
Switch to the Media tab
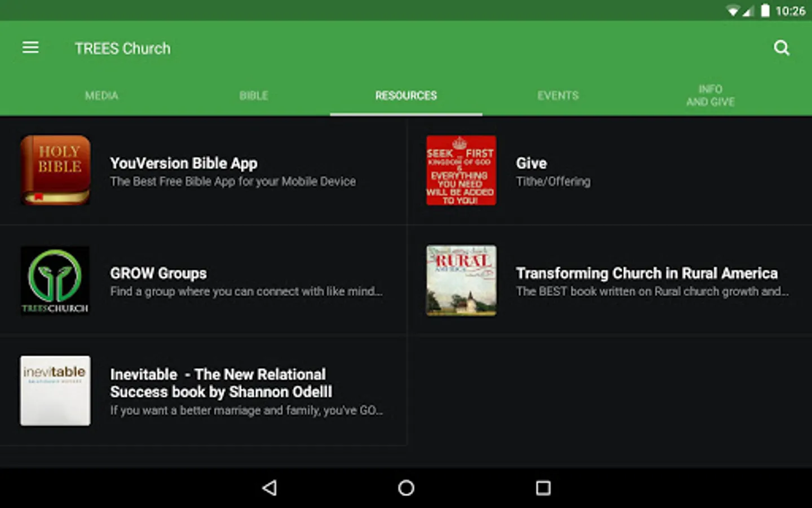tap(101, 95)
